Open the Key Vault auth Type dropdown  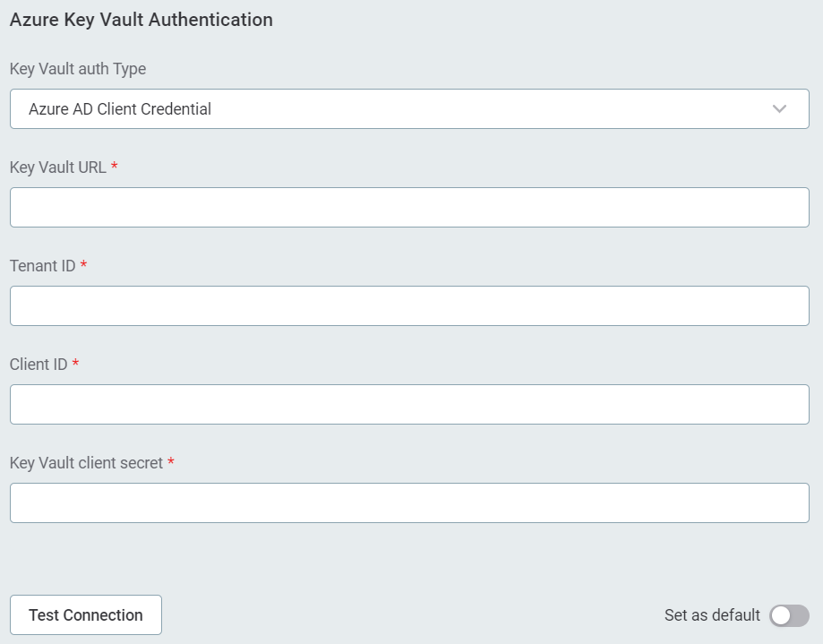(x=409, y=109)
